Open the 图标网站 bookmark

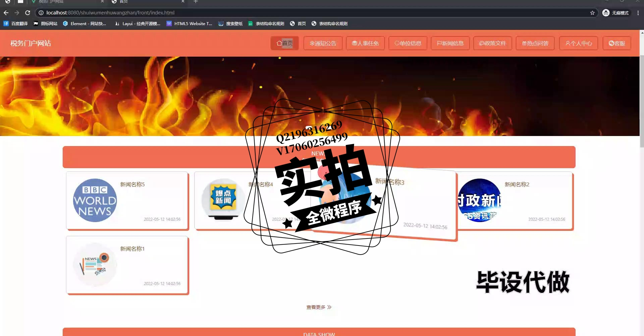click(x=45, y=23)
